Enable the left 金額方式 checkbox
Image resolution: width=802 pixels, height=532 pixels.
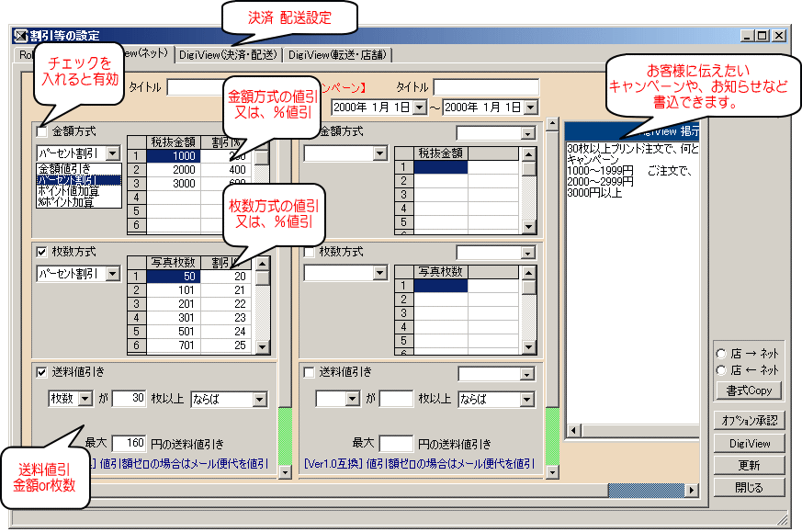41,132
